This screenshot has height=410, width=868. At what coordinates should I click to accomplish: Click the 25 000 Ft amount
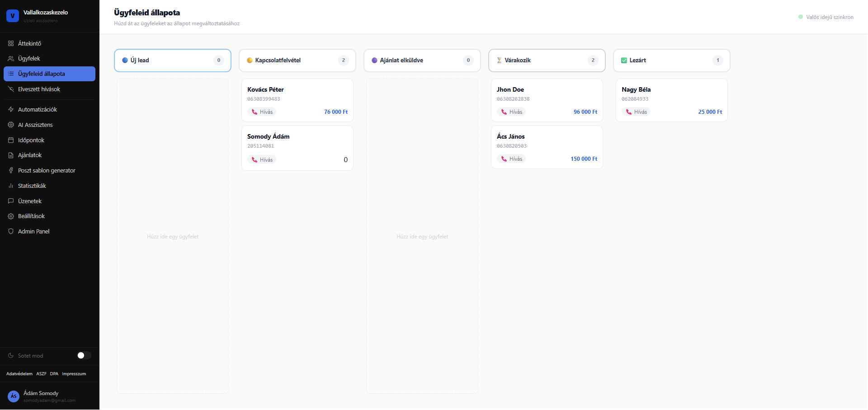[x=710, y=112]
